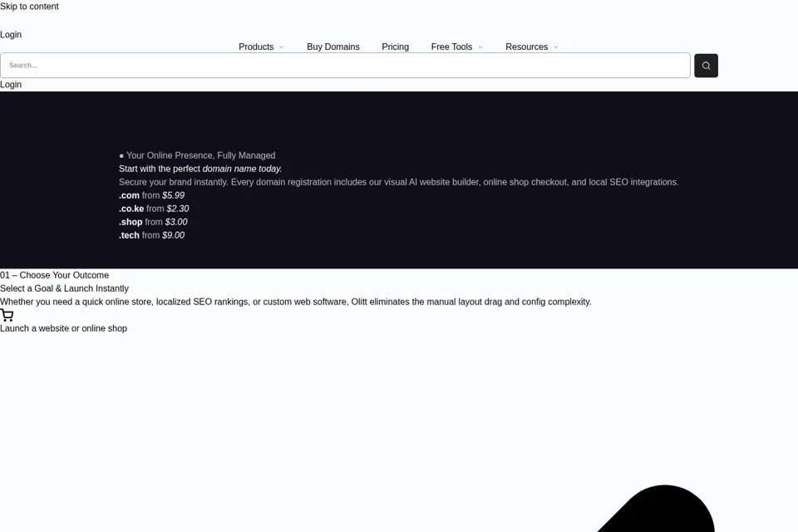Expand the Resources menu chevron

[556, 47]
